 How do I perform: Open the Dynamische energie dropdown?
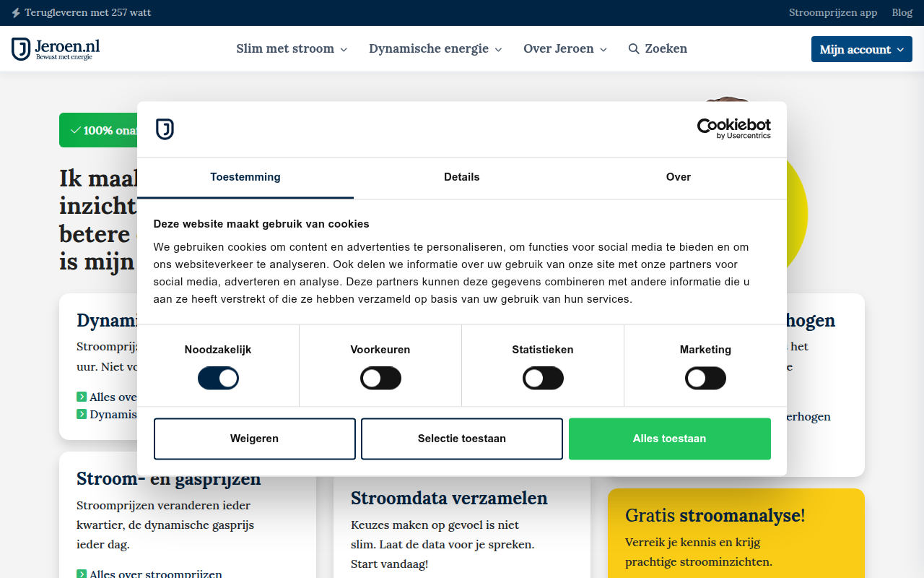[x=435, y=49]
